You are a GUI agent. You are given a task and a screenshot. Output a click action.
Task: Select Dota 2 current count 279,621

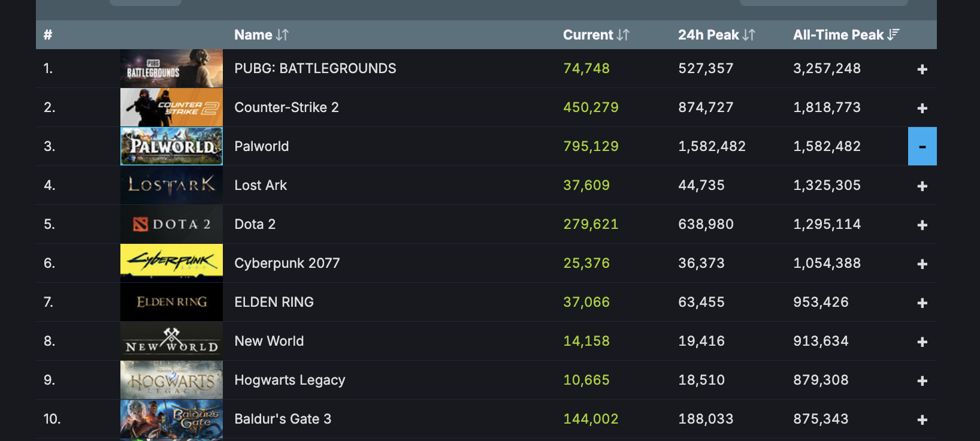[591, 224]
